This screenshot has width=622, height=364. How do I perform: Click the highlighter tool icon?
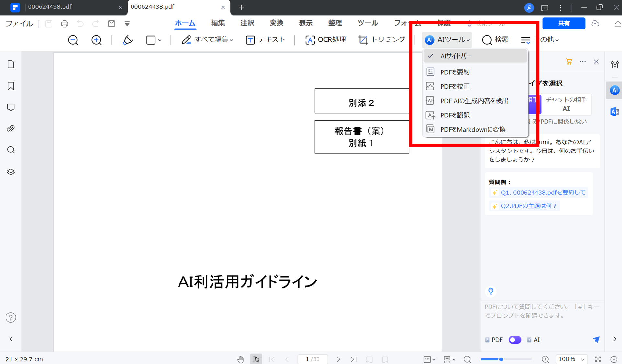coord(128,40)
